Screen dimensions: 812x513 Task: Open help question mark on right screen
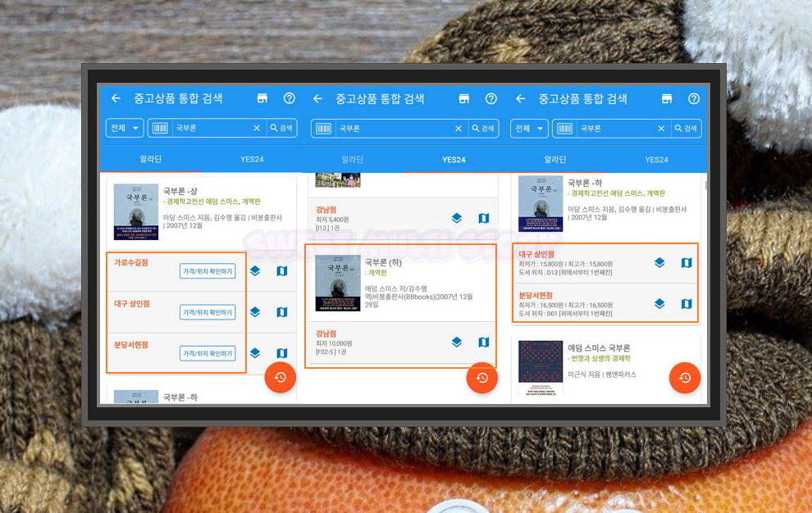tap(694, 98)
